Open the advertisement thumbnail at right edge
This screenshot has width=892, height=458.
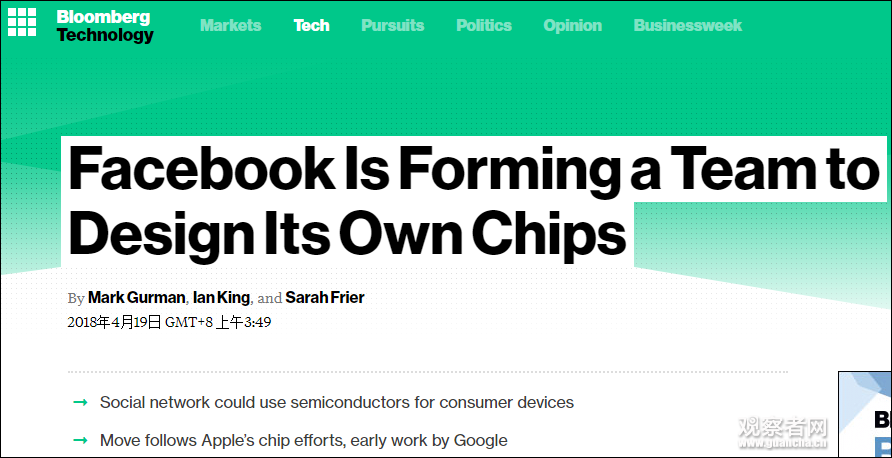point(866,415)
